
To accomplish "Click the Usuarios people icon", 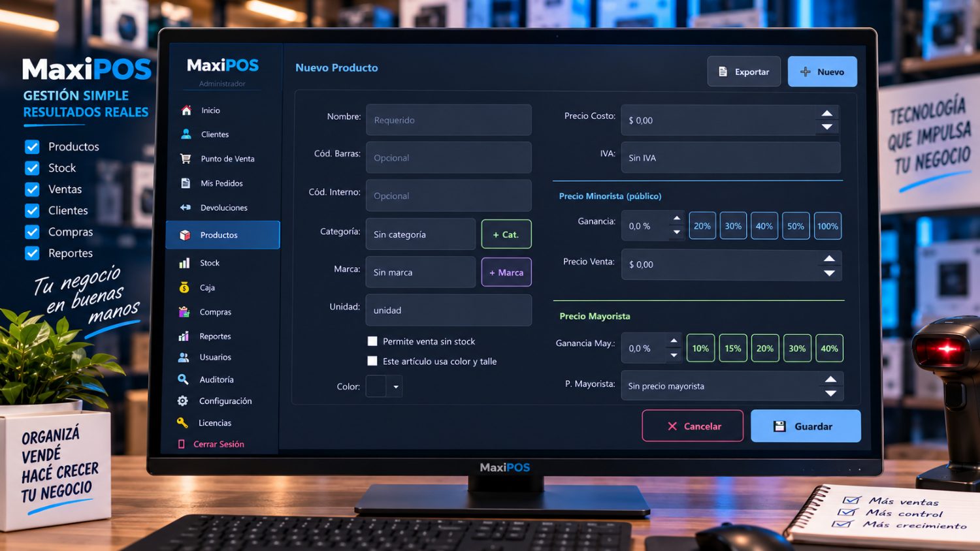I will click(x=184, y=357).
